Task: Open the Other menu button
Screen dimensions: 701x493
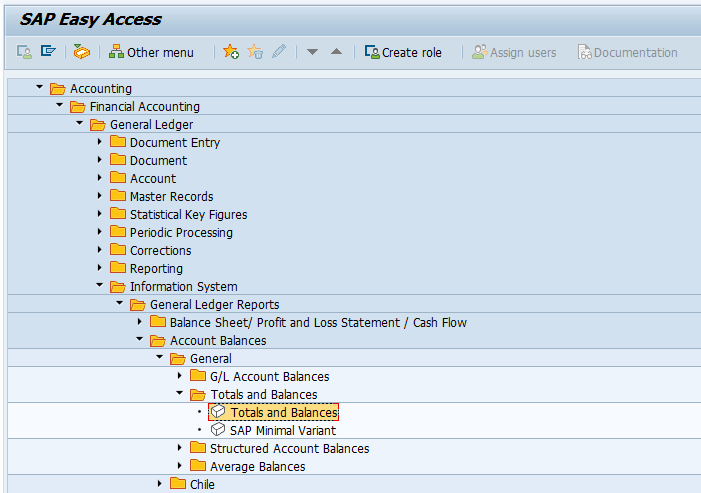Action: tap(151, 52)
